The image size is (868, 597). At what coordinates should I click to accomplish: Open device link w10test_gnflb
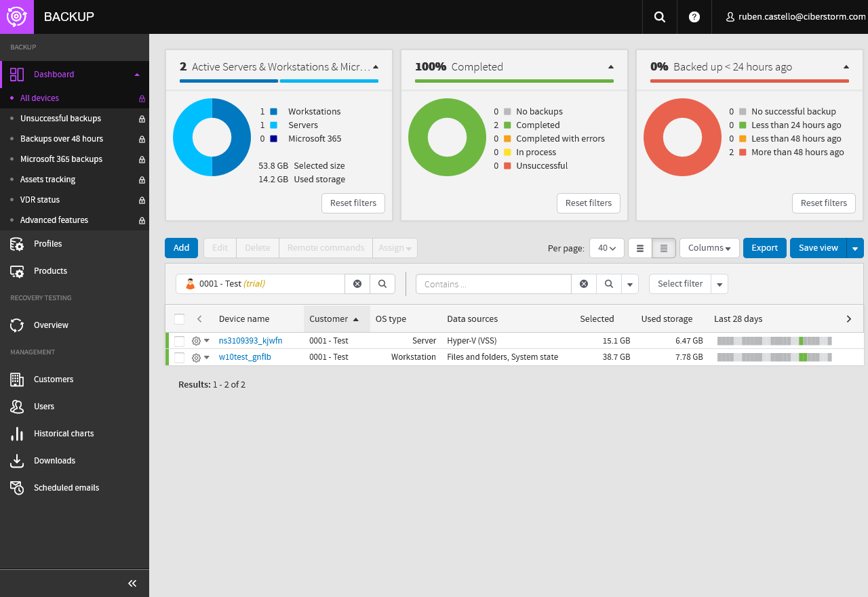[245, 357]
